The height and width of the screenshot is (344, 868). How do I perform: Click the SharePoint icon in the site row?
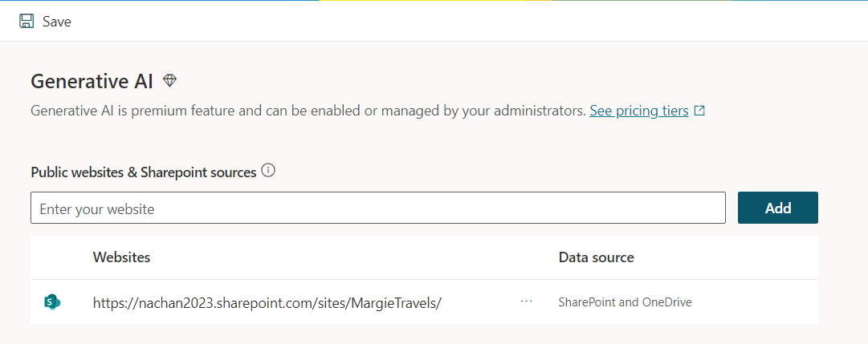point(52,302)
